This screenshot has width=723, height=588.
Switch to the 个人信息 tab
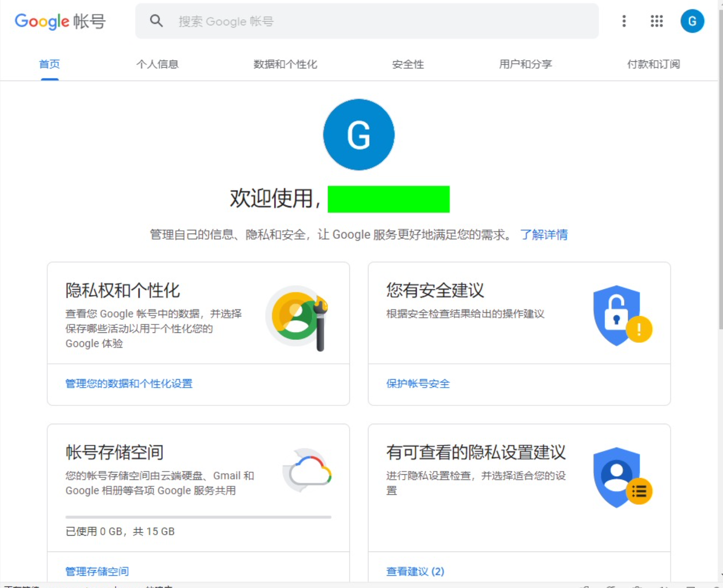click(157, 64)
